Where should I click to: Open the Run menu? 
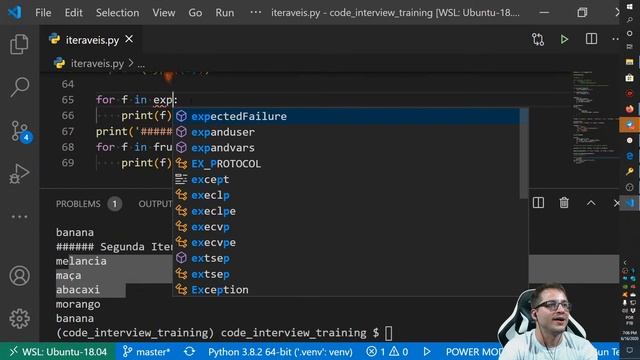coord(224,13)
